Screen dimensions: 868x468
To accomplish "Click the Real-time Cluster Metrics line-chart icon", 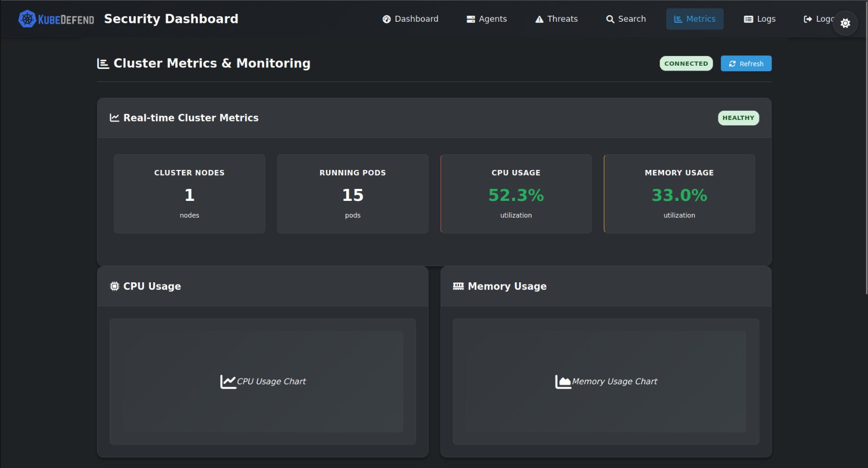I will pos(114,118).
